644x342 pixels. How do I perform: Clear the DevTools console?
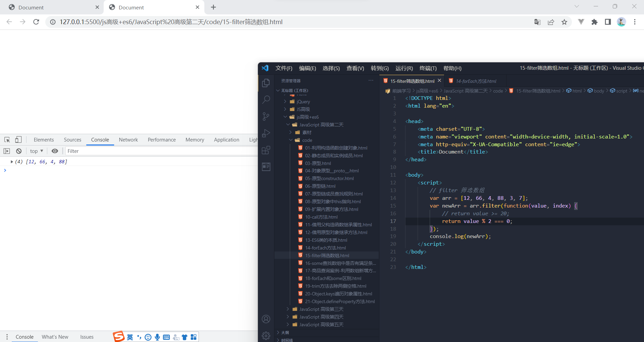[x=19, y=151]
